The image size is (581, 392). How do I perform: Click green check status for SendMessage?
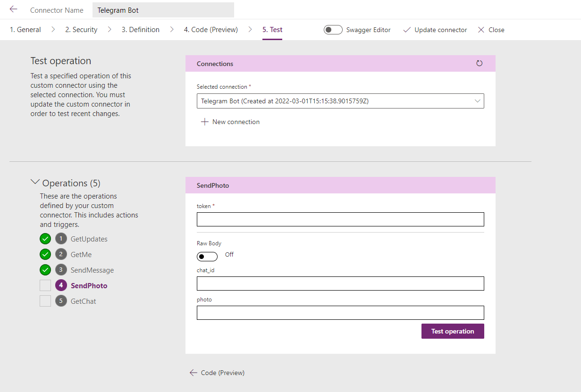[x=45, y=270]
